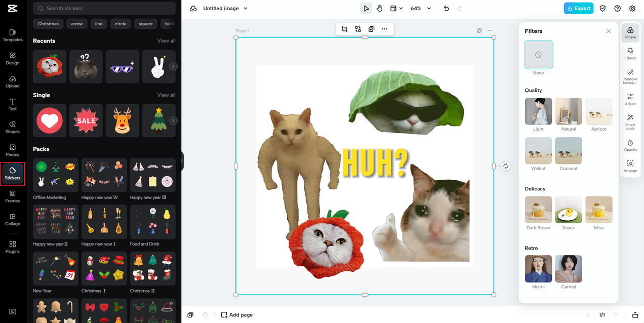Open the Adjust panel
This screenshot has width=644, height=323.
(x=630, y=99)
